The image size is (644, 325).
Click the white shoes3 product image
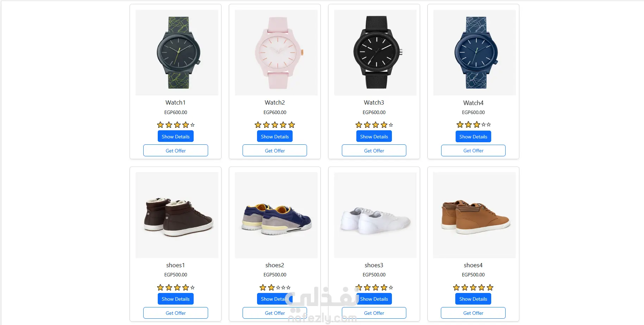tap(375, 215)
